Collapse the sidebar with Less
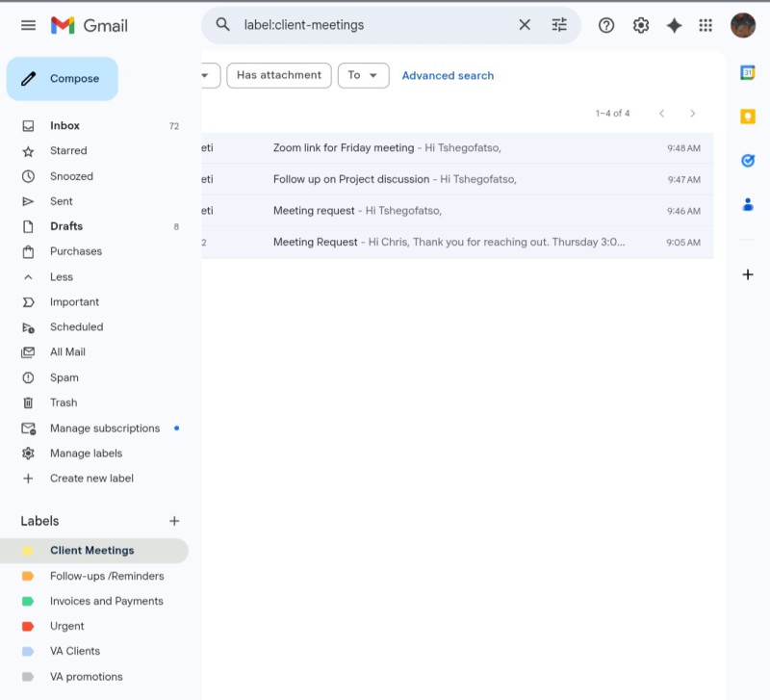Viewport: 770px width, 700px height. coord(62,276)
